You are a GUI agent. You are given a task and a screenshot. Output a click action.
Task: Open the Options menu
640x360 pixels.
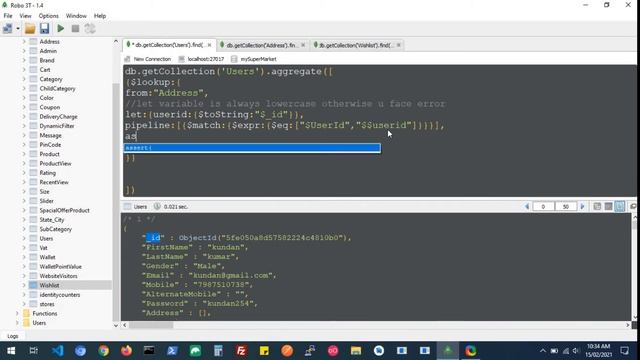pyautogui.click(x=49, y=16)
